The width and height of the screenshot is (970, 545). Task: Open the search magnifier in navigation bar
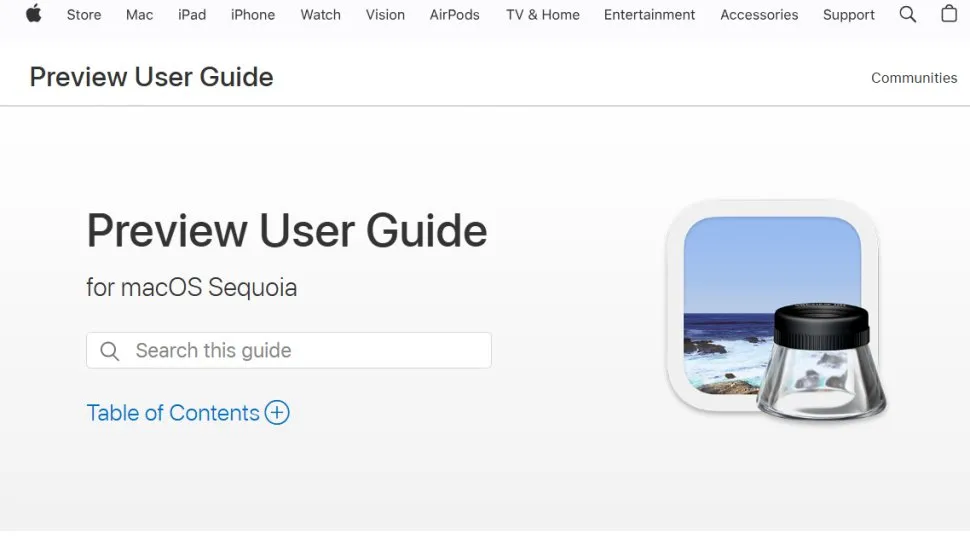tap(907, 14)
